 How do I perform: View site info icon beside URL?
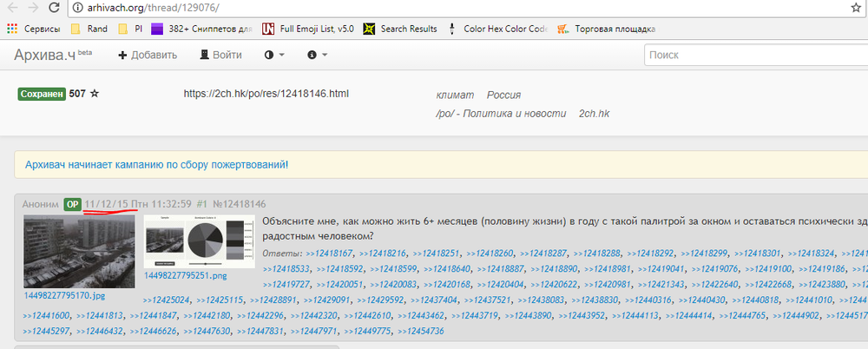pos(78,8)
